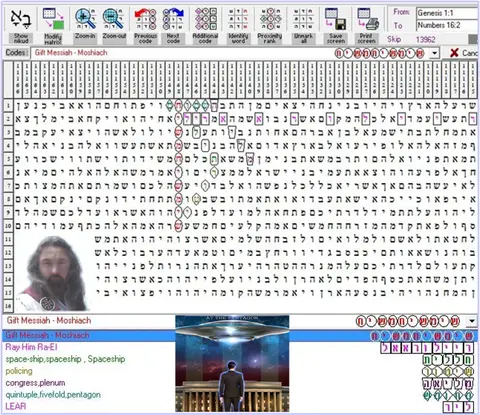Go to Previous code
The height and width of the screenshot is (415, 480).
coord(145,19)
